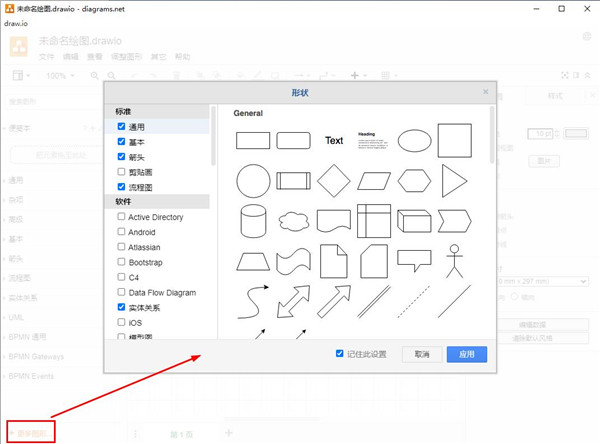Expand the UML section in sidebar

pyautogui.click(x=16, y=317)
